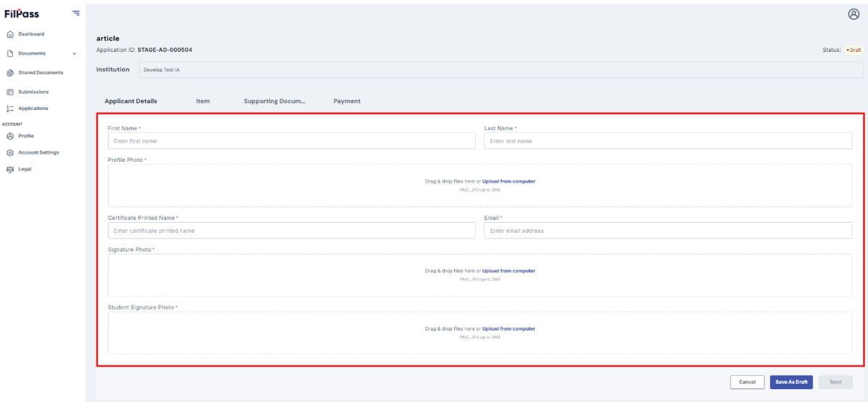The image size is (868, 402).
Task: Click the Profile person icon
Action: tap(10, 136)
